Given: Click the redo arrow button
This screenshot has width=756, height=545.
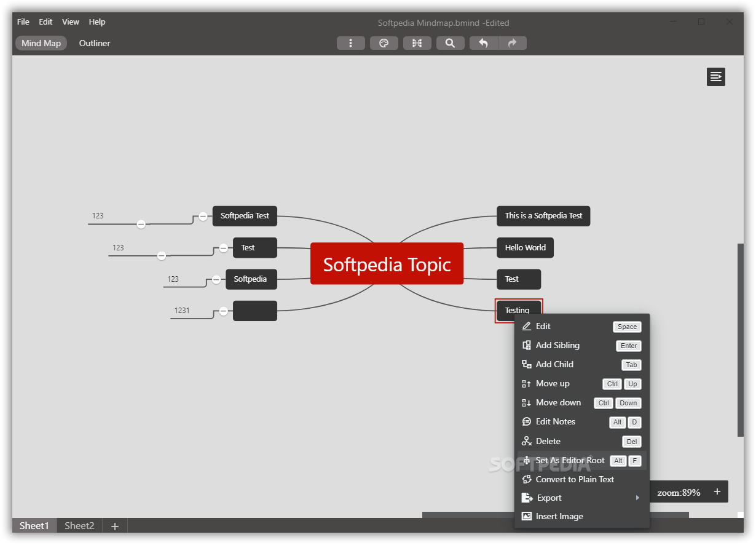Looking at the screenshot, I should point(512,43).
